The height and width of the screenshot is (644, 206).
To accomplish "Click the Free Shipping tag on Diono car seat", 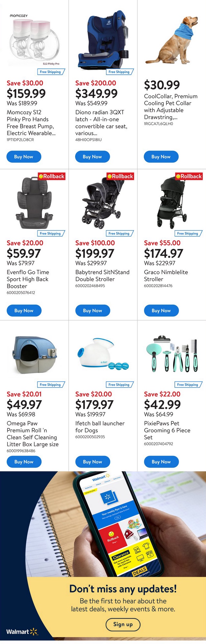I will (x=120, y=72).
